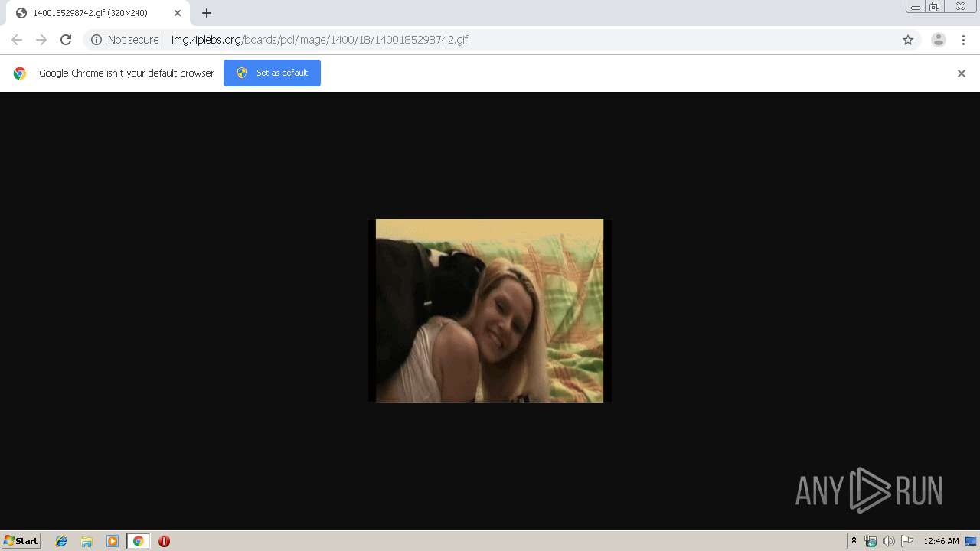Click the Show desktop button
980x551 pixels.
[972, 541]
